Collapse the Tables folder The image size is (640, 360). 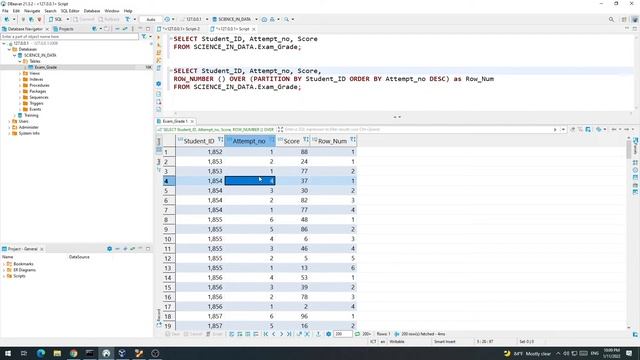tap(20, 61)
